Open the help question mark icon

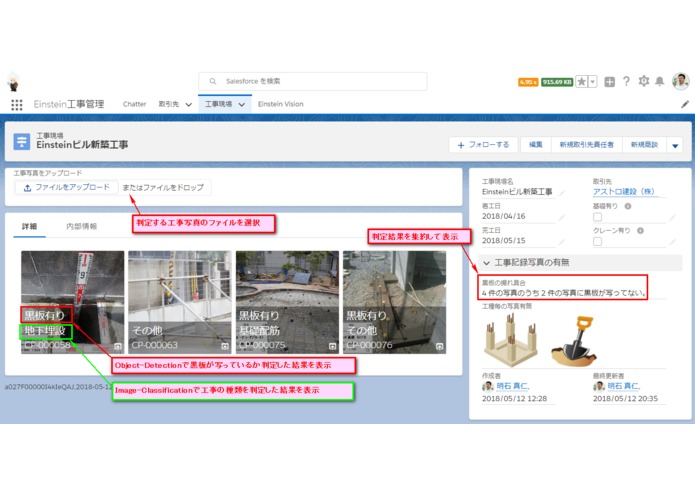coord(626,81)
